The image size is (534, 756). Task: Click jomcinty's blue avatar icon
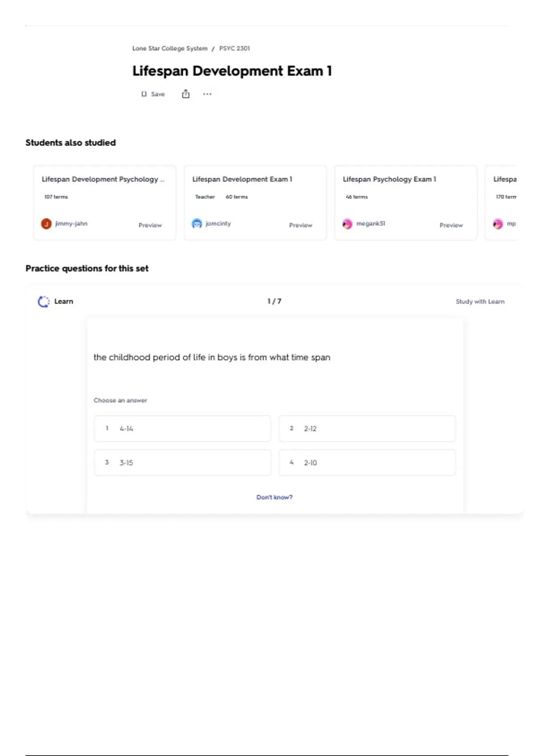197,224
